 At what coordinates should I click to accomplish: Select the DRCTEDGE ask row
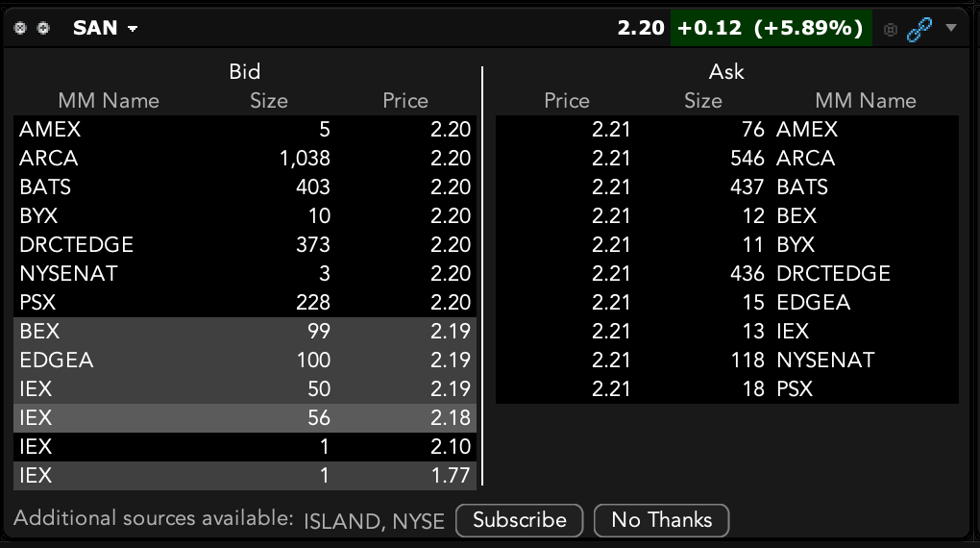[x=726, y=274]
